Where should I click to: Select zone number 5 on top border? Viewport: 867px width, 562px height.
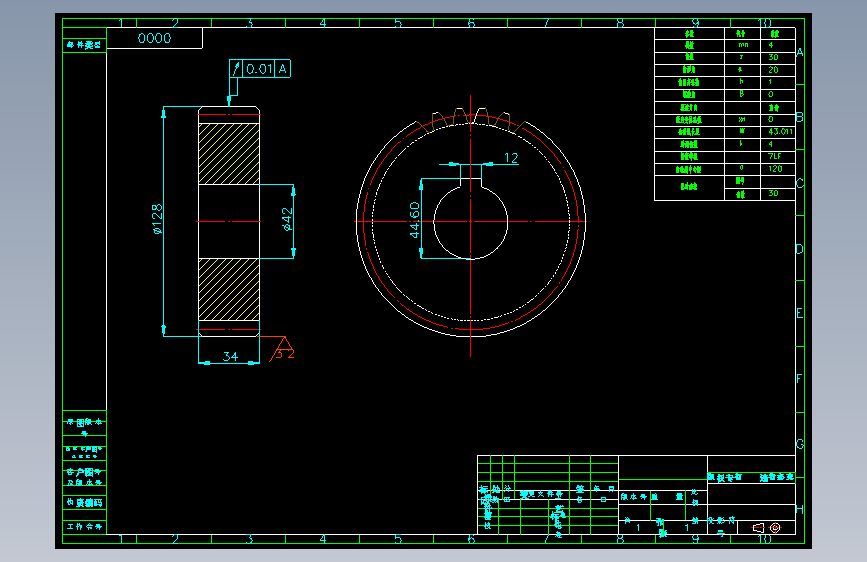(x=398, y=23)
